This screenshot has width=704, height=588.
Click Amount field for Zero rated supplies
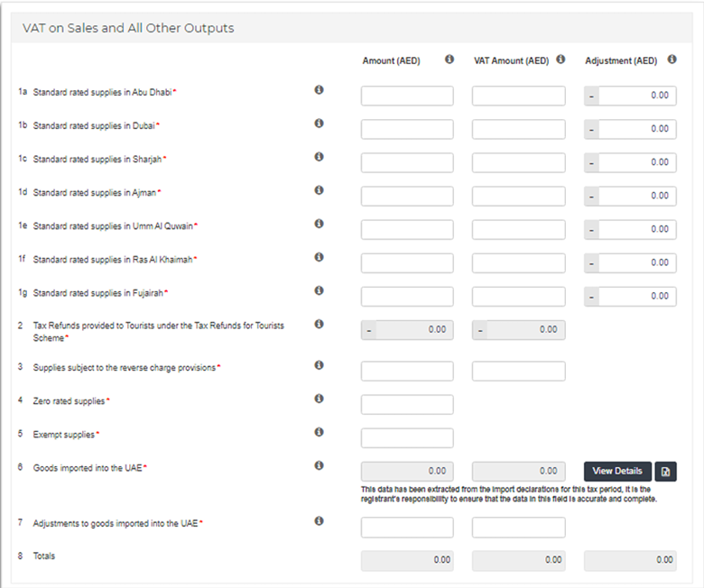point(407,404)
